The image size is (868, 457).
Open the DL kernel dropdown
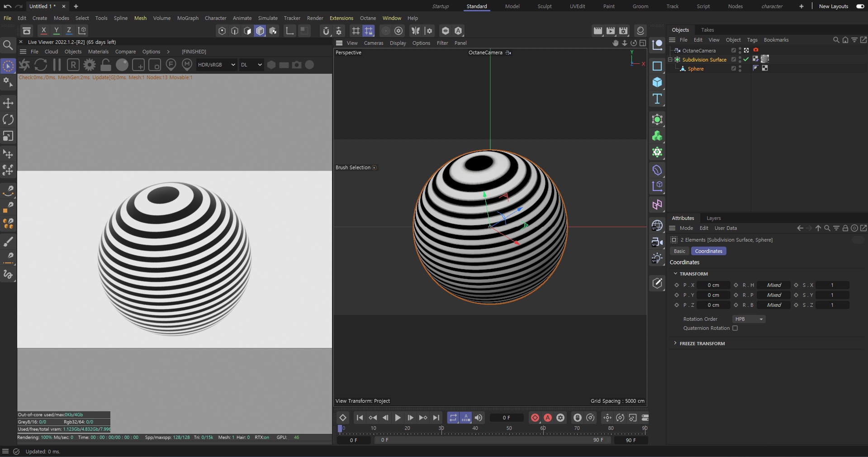coord(251,65)
